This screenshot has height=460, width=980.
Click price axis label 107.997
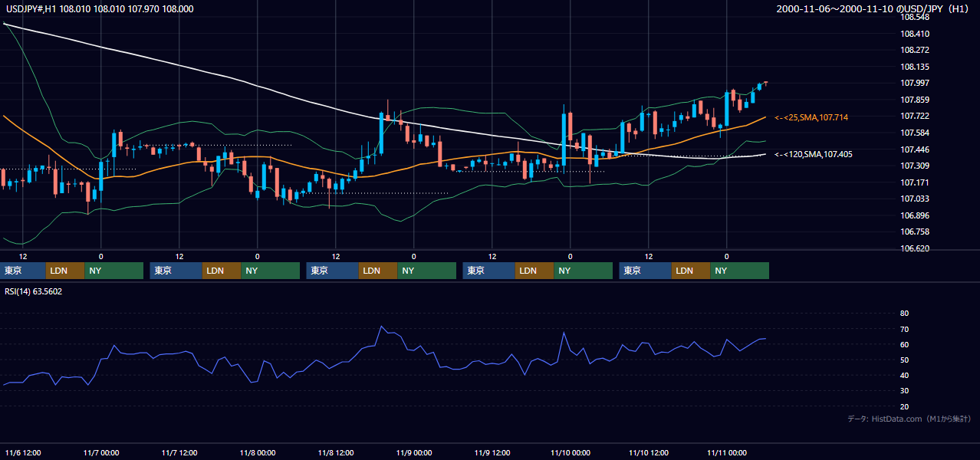coord(916,84)
